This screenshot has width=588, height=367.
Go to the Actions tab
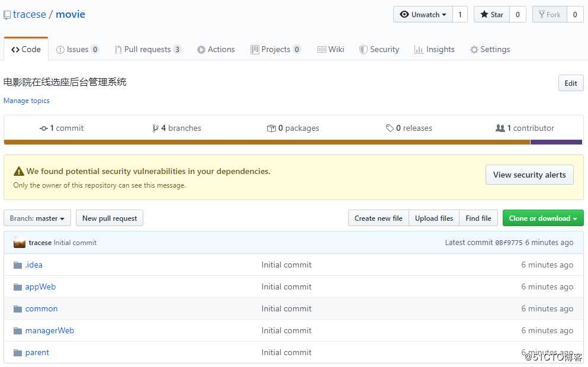pos(216,49)
